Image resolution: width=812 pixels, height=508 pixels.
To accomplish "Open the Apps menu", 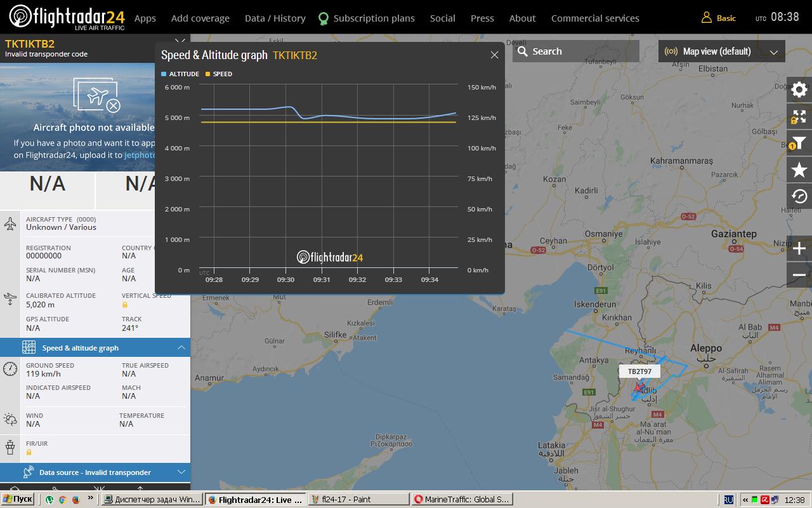I will pyautogui.click(x=145, y=18).
